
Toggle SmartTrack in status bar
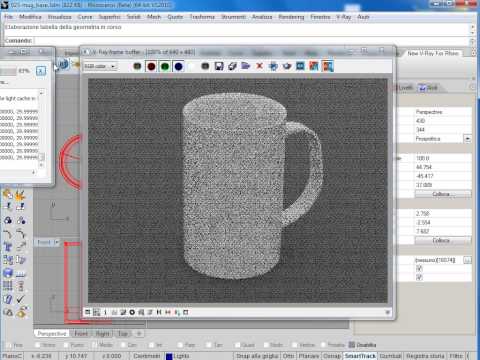(x=360, y=356)
